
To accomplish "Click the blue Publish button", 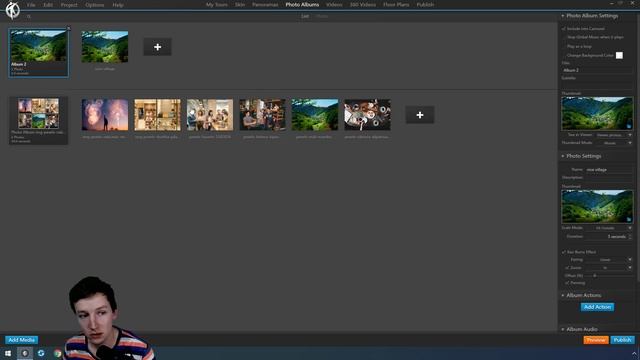I will pyautogui.click(x=622, y=340).
